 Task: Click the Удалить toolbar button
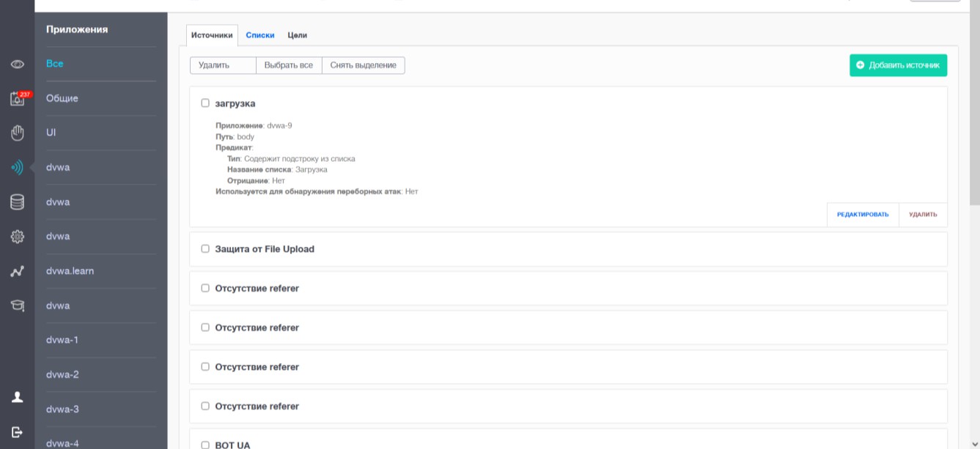[x=223, y=65]
